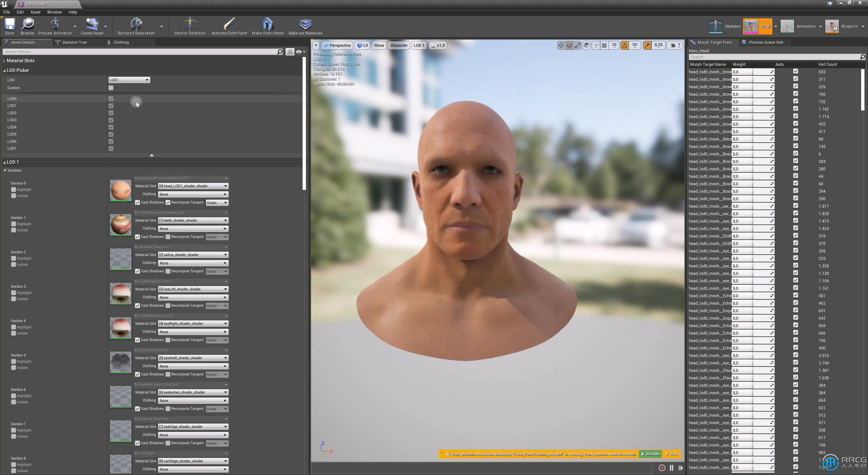Click Disable post process button
Screen dimensions: 868x475
pyautogui.click(x=650, y=454)
